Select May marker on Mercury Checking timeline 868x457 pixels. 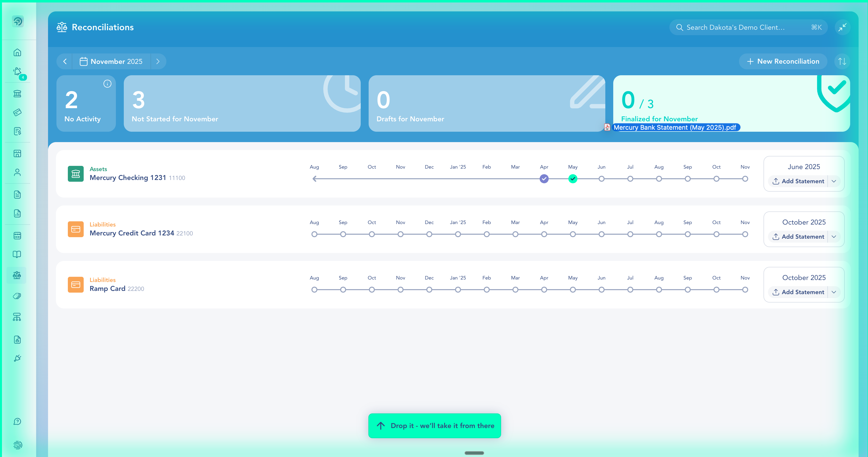click(x=572, y=179)
